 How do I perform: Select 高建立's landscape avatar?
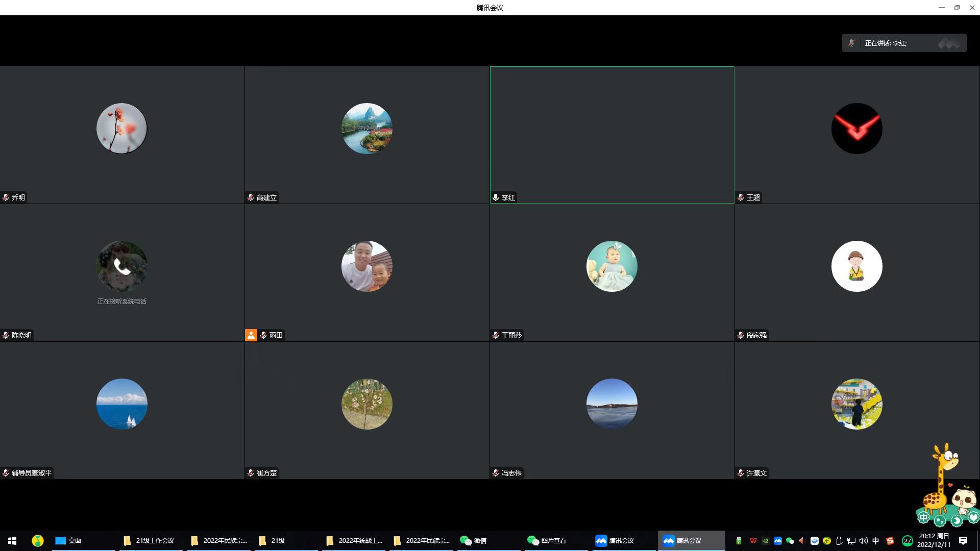click(x=366, y=129)
